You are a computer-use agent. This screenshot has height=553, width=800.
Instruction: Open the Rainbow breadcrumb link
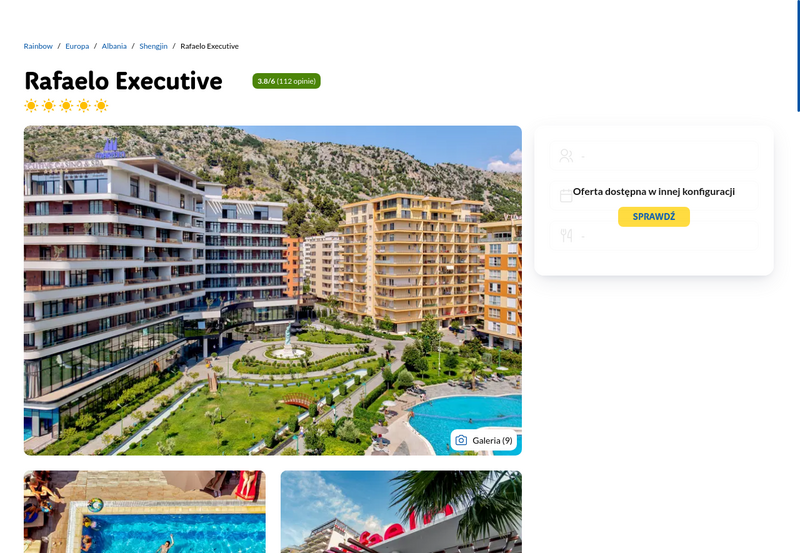[38, 46]
